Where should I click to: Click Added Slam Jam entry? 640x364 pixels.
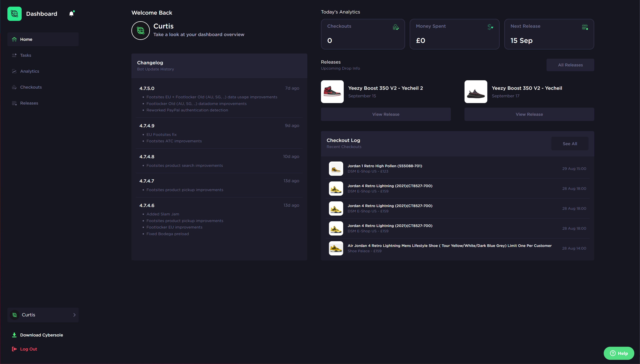[x=163, y=214]
